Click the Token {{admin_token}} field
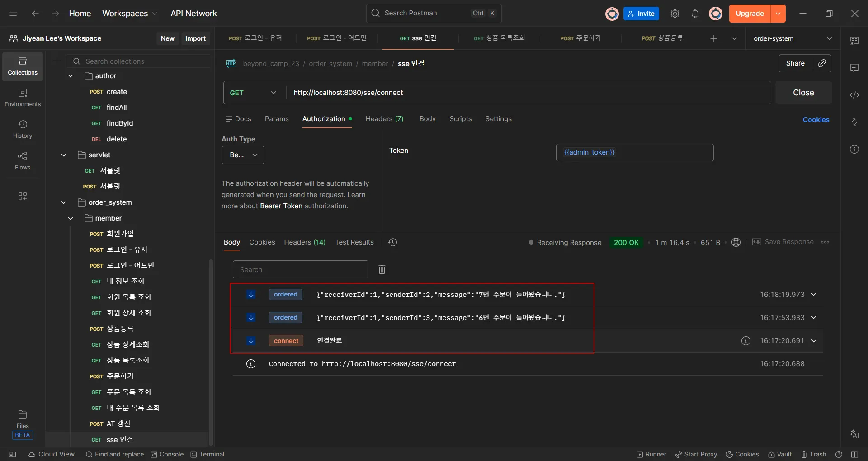868x461 pixels. pos(635,152)
